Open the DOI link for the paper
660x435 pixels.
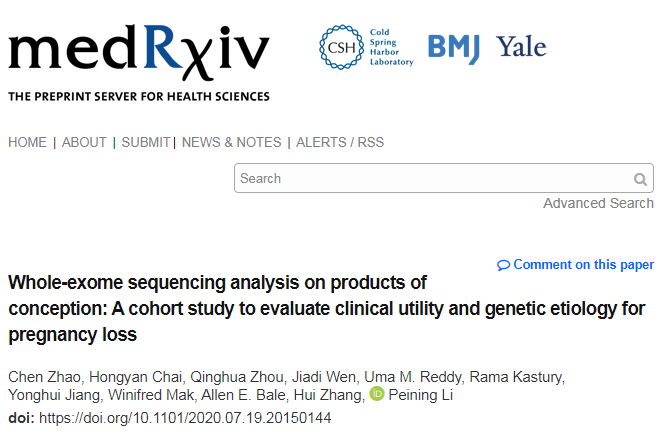coord(185,418)
